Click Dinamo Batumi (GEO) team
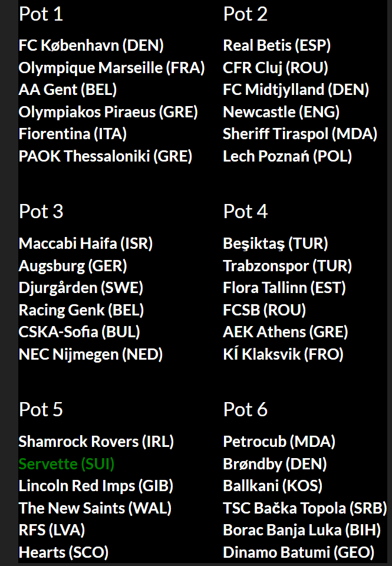This screenshot has width=392, height=566. coord(298,552)
